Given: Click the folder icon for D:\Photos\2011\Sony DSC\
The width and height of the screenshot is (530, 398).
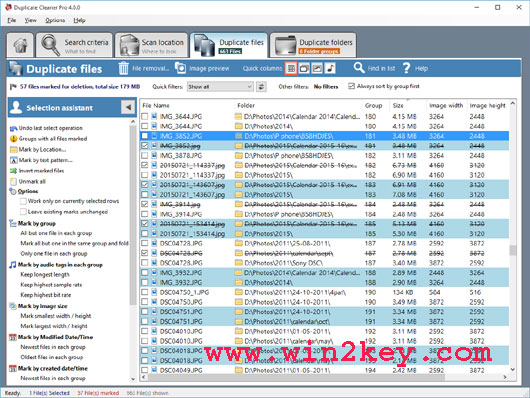Looking at the screenshot, I should 239,263.
